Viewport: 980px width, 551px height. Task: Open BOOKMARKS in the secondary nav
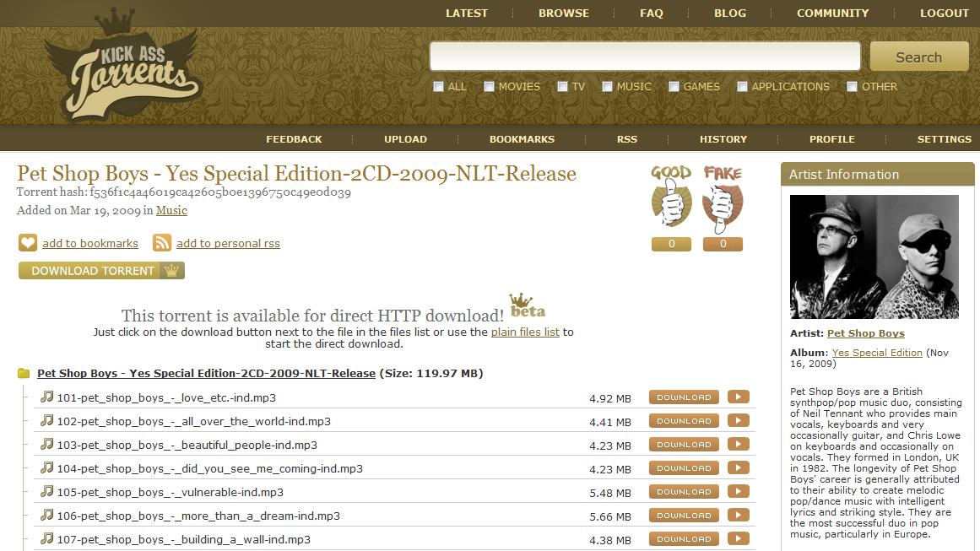(x=522, y=139)
